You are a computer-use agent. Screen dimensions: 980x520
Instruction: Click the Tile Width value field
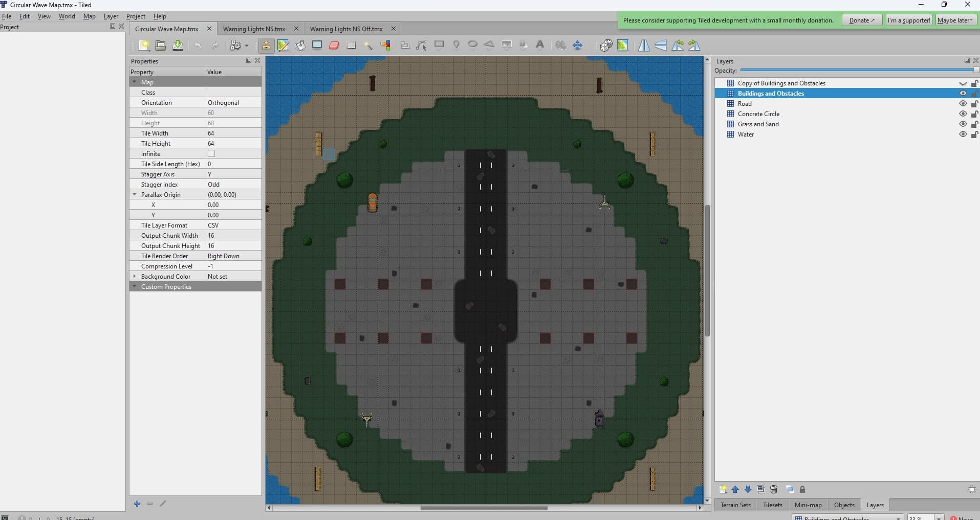point(233,133)
